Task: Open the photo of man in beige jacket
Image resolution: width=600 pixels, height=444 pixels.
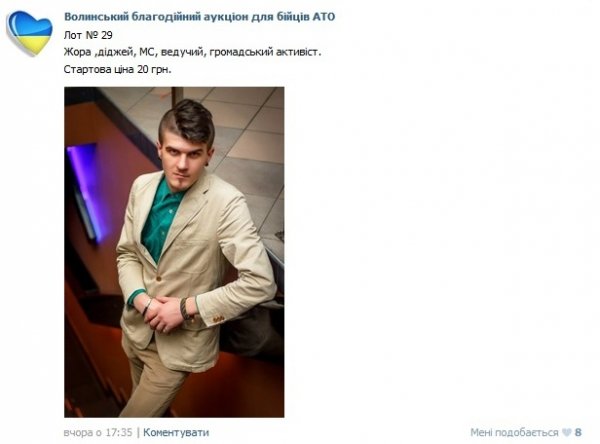Action: coord(174,252)
